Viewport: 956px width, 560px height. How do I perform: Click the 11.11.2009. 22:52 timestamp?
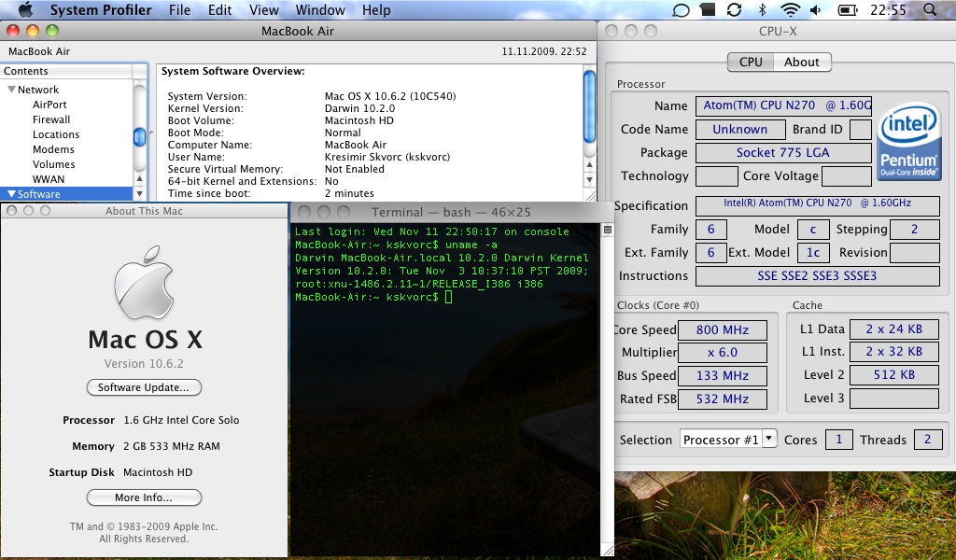[x=544, y=51]
